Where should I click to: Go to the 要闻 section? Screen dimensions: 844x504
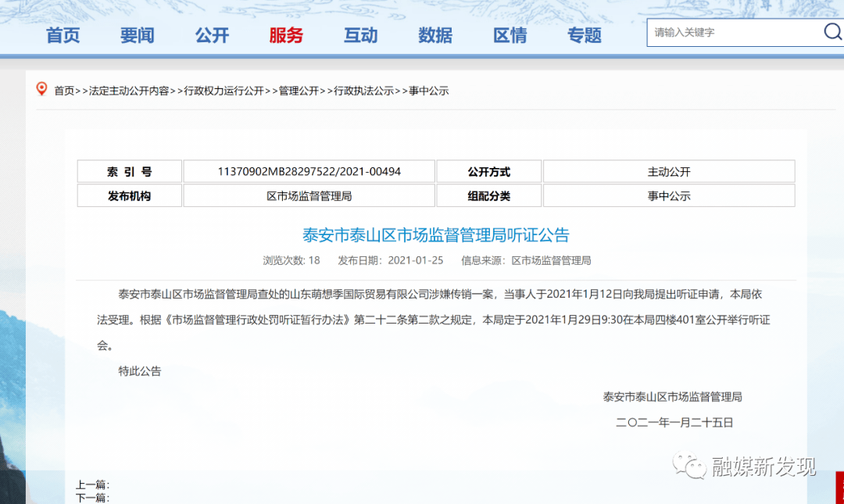click(137, 35)
